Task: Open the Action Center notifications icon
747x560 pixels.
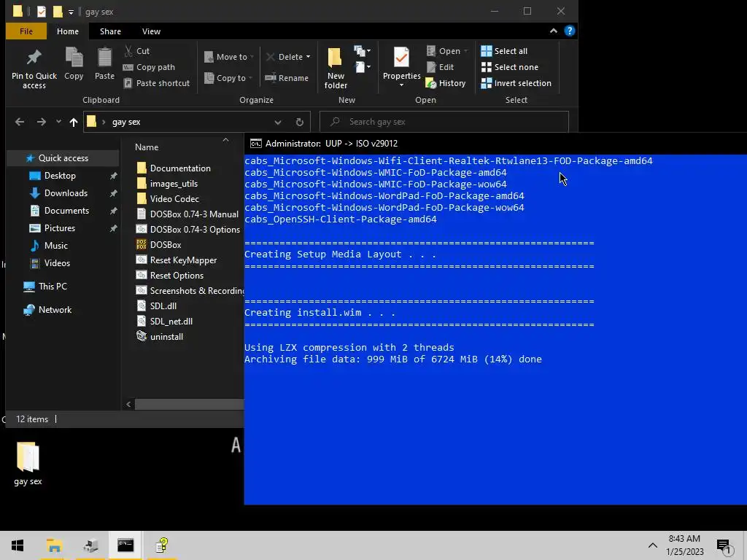Action: 725,545
